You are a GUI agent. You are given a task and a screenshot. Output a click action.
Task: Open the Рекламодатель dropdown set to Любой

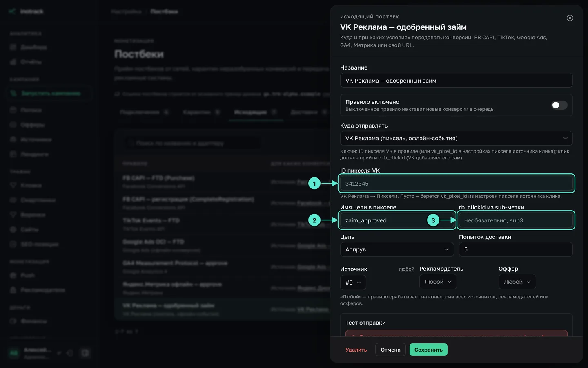pyautogui.click(x=438, y=282)
